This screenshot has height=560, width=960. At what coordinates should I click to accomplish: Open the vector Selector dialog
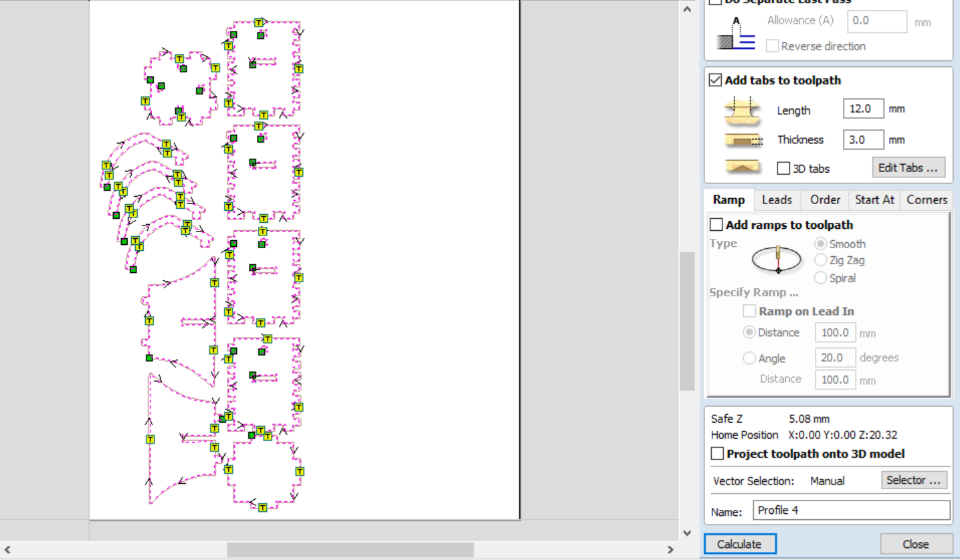[x=914, y=480]
